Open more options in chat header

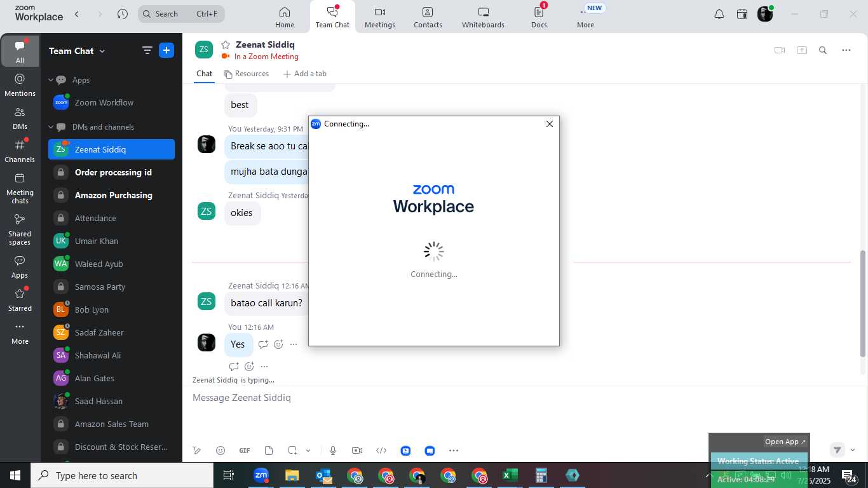[x=846, y=50]
